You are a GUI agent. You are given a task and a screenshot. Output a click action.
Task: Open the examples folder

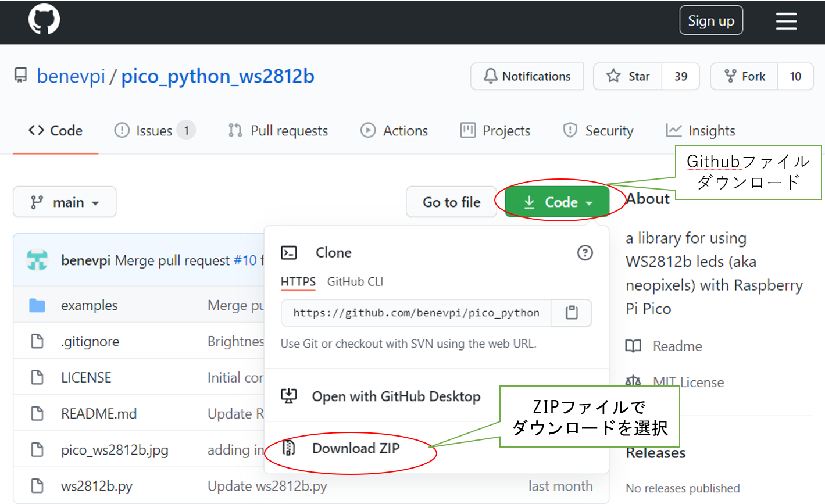point(89,305)
